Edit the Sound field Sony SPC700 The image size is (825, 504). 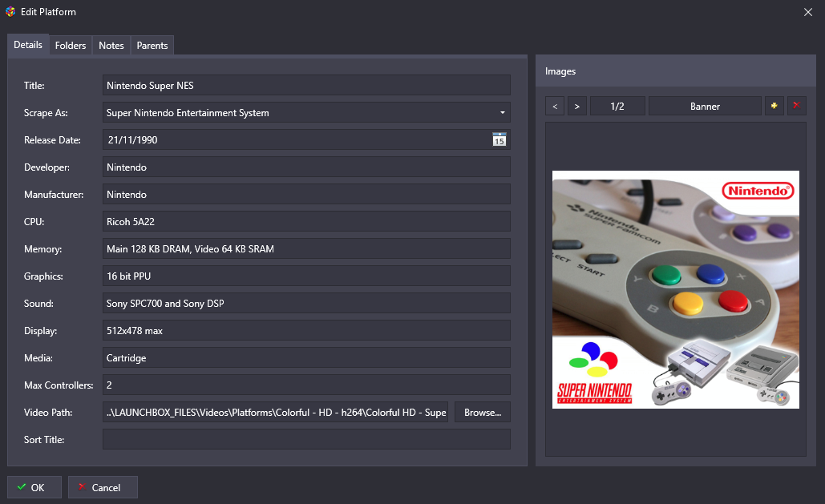pyautogui.click(x=306, y=304)
